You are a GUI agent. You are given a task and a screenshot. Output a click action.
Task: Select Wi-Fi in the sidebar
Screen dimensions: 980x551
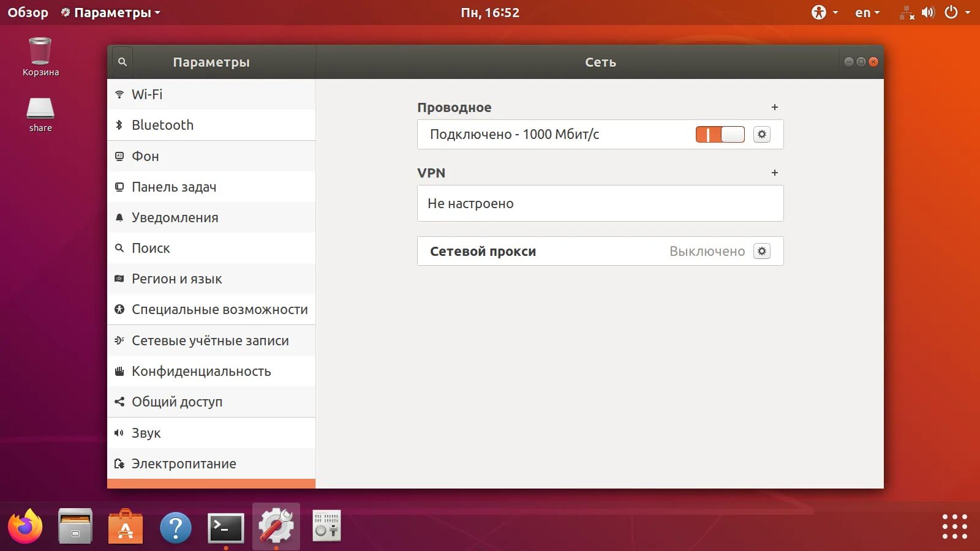211,94
